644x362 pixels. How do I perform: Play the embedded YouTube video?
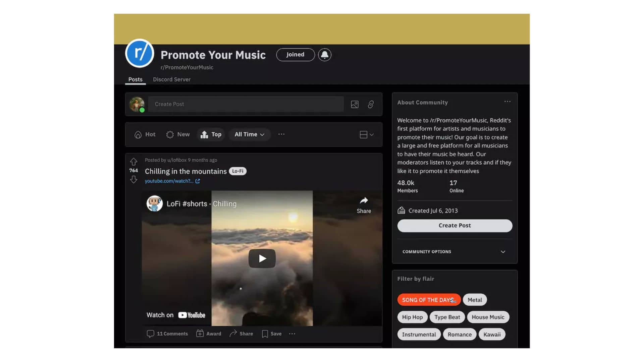(x=262, y=258)
